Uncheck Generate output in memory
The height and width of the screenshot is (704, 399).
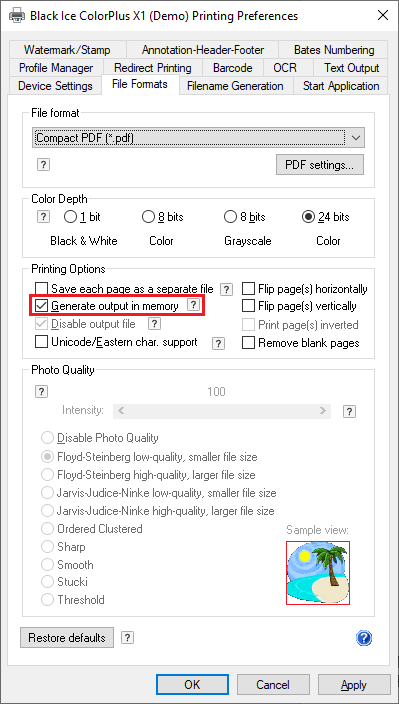click(41, 306)
